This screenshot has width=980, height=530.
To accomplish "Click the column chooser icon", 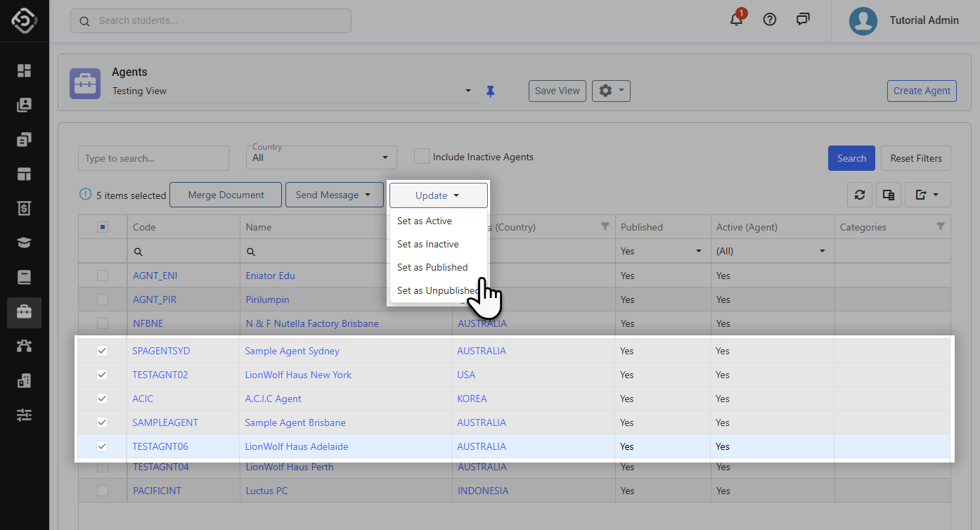I will click(889, 195).
